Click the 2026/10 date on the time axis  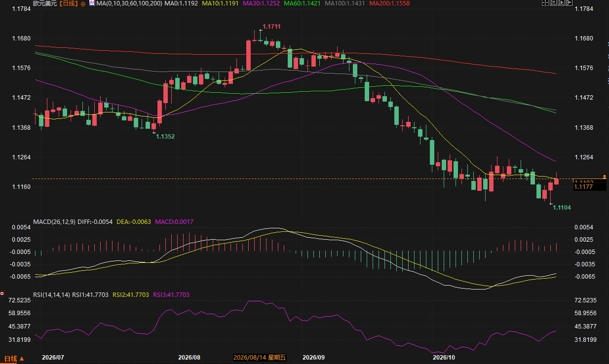point(443,358)
